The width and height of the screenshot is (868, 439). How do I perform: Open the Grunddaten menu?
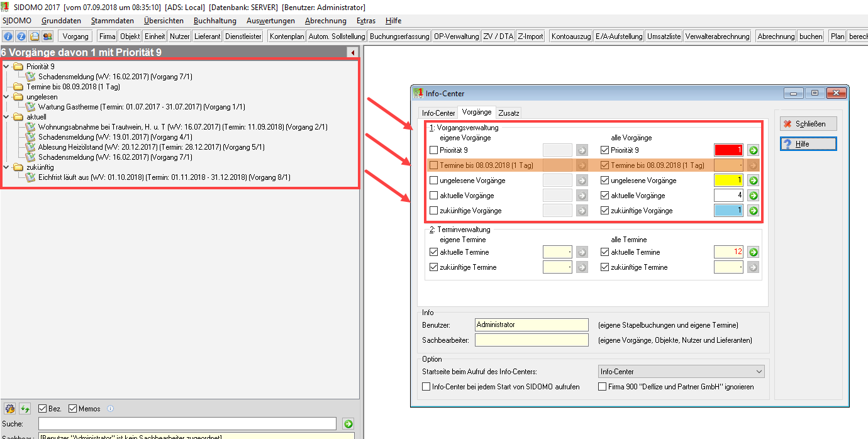(x=61, y=21)
